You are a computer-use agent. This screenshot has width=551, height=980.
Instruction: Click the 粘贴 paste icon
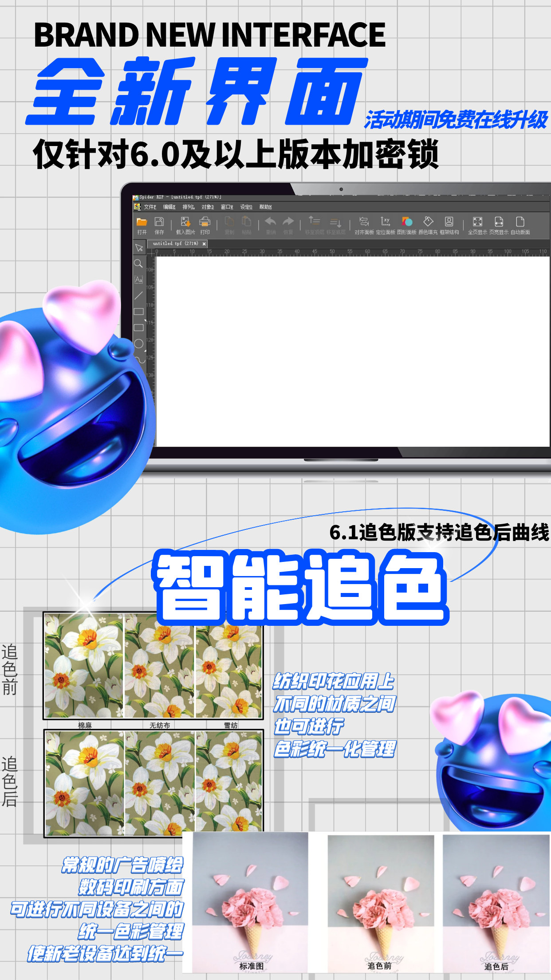246,221
